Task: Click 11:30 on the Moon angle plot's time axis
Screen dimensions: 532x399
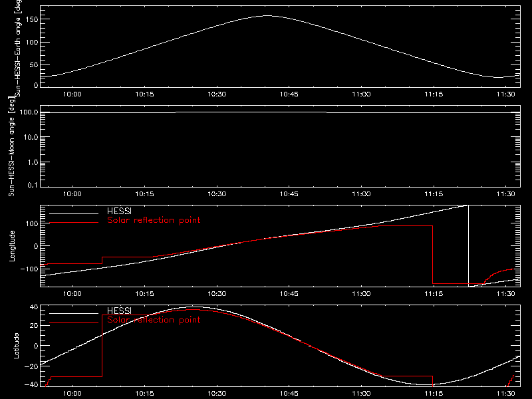Action: click(506, 194)
